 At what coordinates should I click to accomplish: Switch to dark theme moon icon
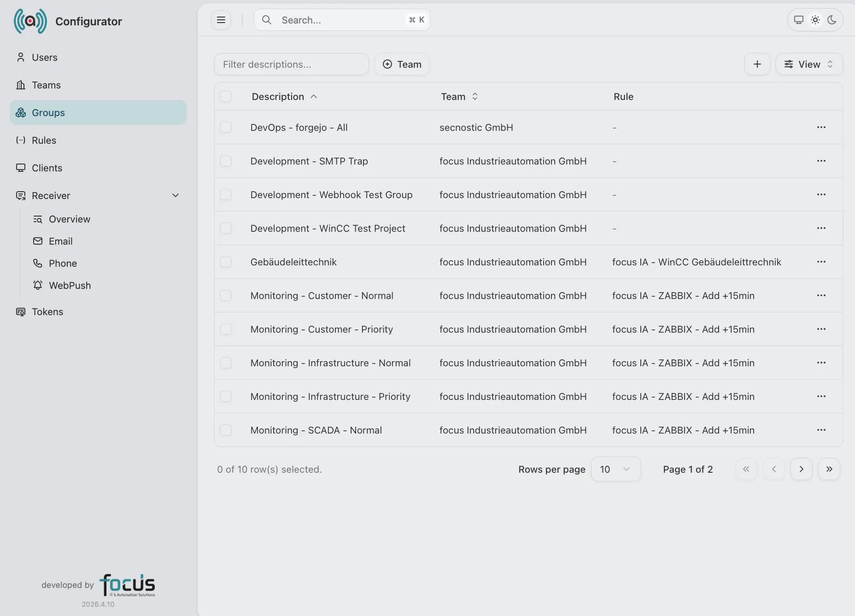pos(832,20)
